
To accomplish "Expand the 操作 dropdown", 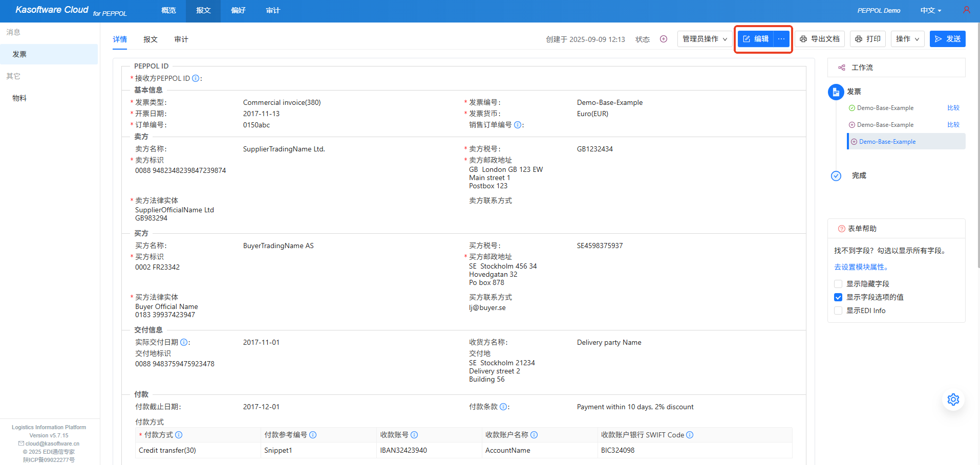I will coord(907,39).
